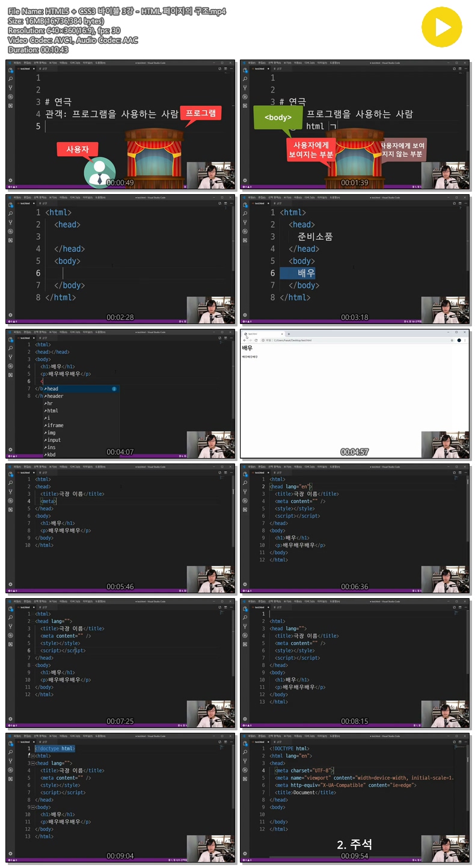Click the red 프로그램 speech bubble label
This screenshot has width=475, height=868.
click(x=200, y=113)
